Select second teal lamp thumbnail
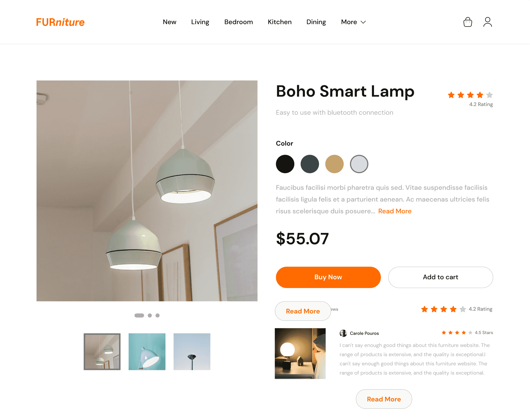This screenshot has width=530, height=420. (x=147, y=351)
